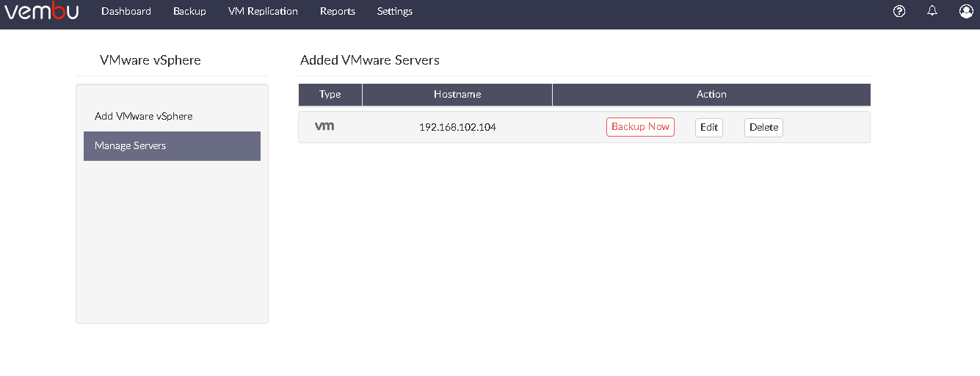Select the hostname 192.168.102.104 cell

pos(457,127)
